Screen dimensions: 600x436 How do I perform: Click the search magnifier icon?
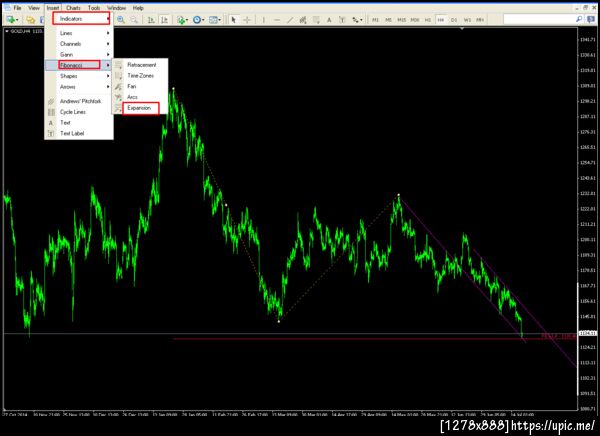(579, 19)
